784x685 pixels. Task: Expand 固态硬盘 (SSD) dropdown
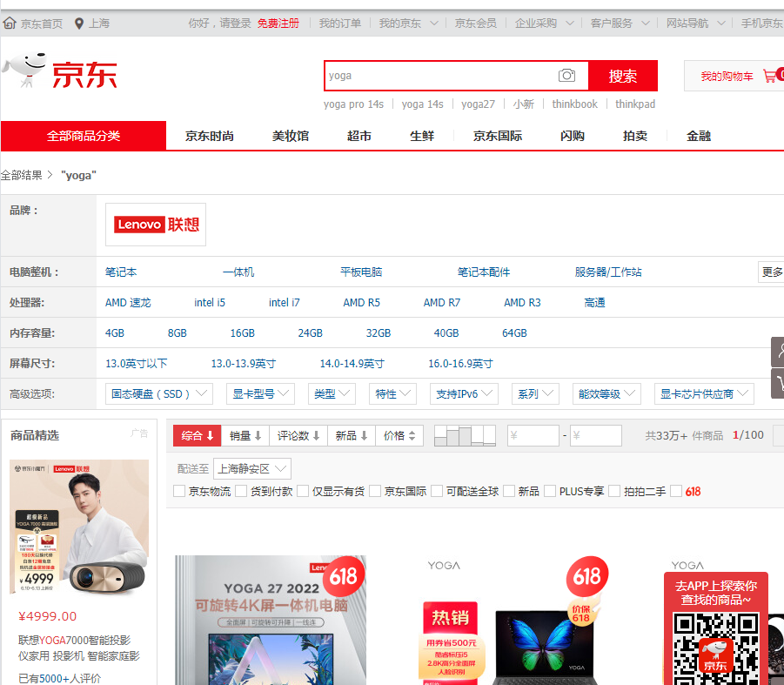click(159, 394)
